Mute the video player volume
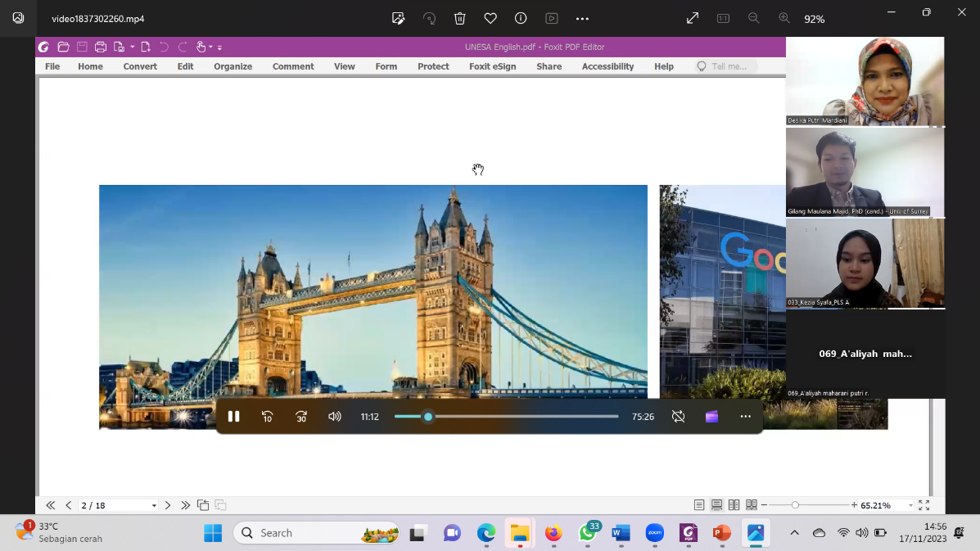 click(335, 417)
